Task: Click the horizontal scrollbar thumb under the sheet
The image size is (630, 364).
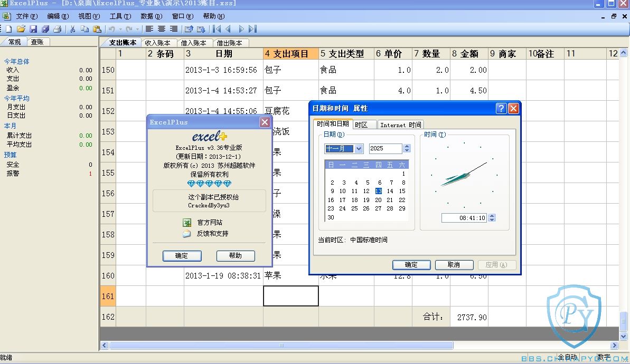Action: (281, 345)
